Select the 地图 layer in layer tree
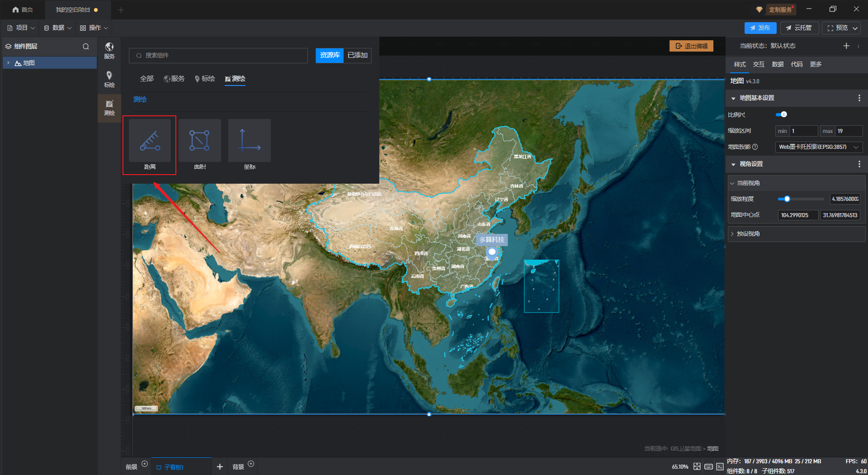The height and width of the screenshot is (475, 868). coord(50,63)
